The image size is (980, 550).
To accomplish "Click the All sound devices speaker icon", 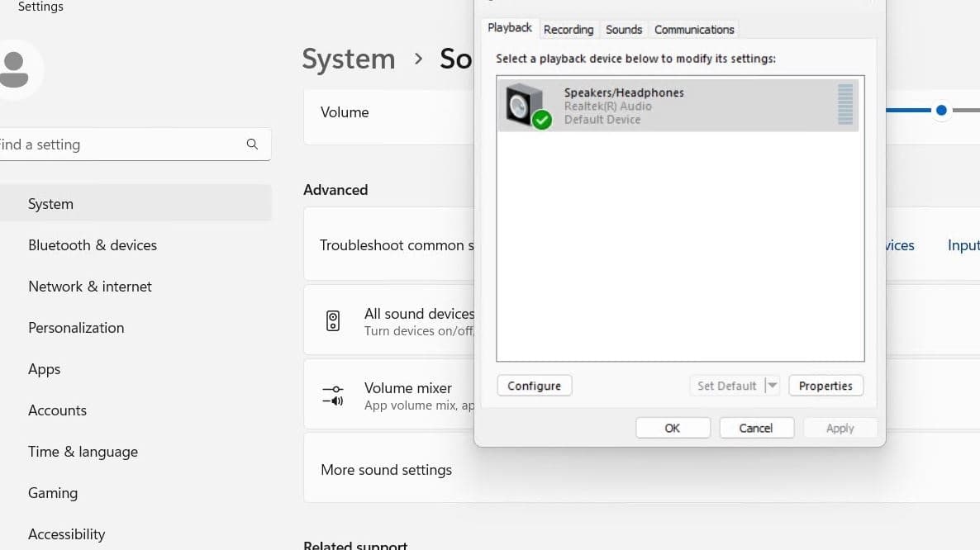I will point(333,321).
